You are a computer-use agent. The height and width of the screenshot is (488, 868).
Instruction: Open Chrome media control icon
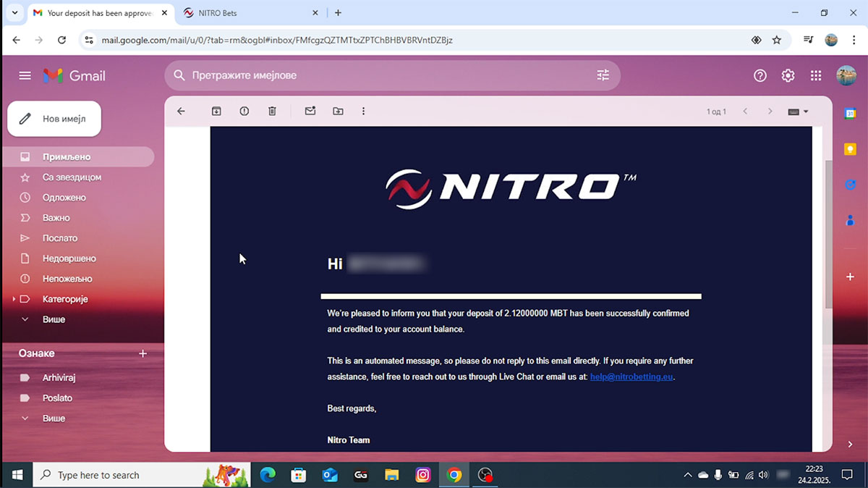tap(808, 40)
